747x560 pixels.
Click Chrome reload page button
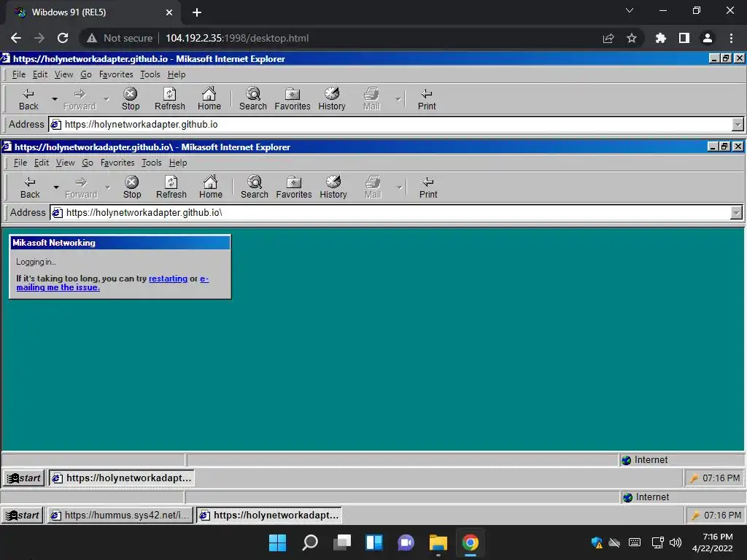63,38
